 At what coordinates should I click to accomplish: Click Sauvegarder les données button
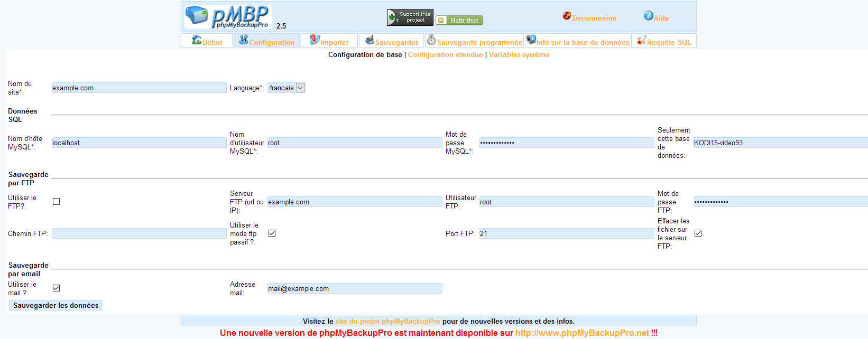coord(56,306)
